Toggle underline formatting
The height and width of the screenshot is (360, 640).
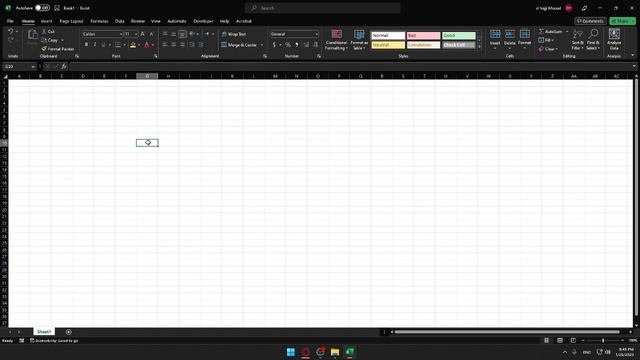[103, 45]
